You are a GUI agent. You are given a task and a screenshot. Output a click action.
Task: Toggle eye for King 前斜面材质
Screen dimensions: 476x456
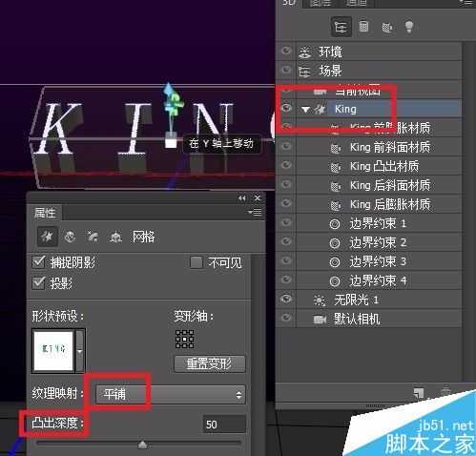point(286,146)
